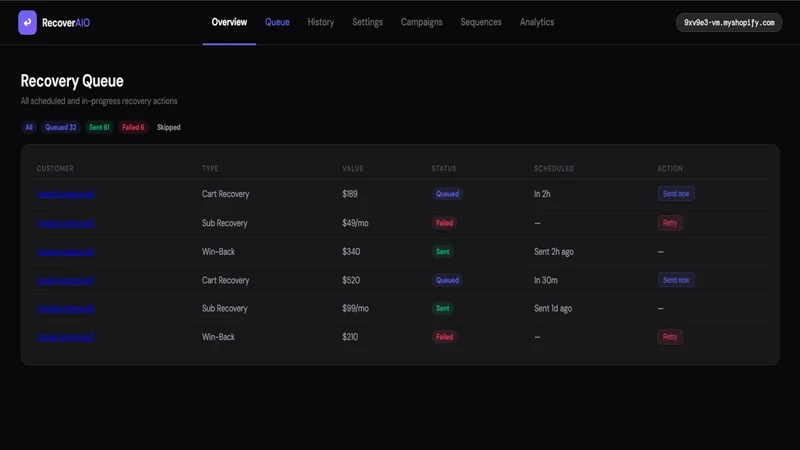800x450 pixels.
Task: Click the 'Sent 1d ago' text
Action: pyautogui.click(x=553, y=308)
